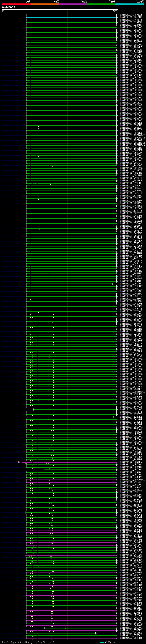Select label UniRef100_B8MDE9
Screen dimensions: 146x644
point(131,151)
